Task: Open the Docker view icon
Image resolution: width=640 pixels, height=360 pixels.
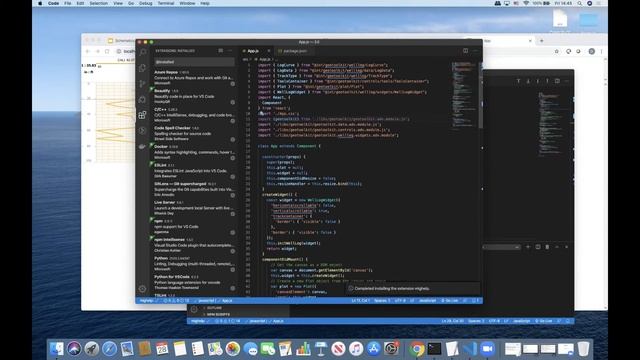Action: 142,146
